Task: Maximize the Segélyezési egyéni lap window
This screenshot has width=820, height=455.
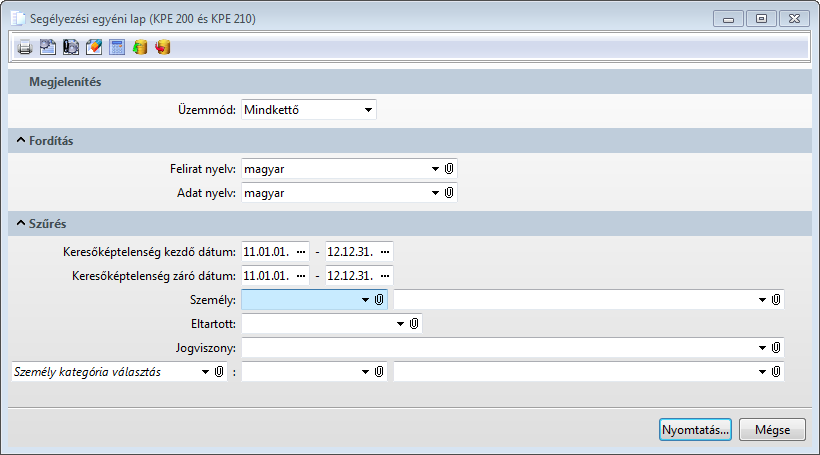Action: 761,19
